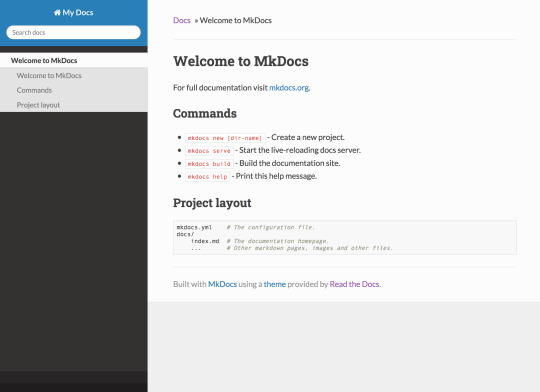540x392 pixels.
Task: Click text 'Print this help message.'
Action: [276, 176]
